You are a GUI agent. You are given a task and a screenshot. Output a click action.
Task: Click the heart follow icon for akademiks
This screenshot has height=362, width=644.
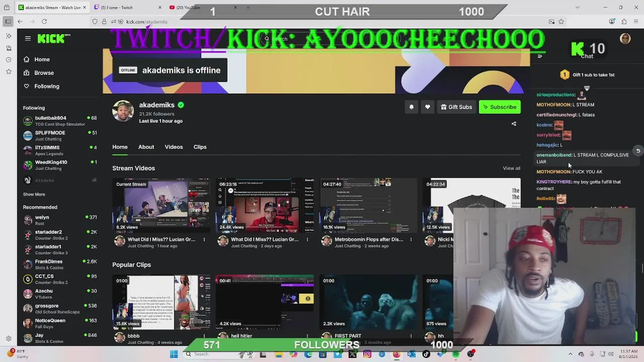(428, 107)
